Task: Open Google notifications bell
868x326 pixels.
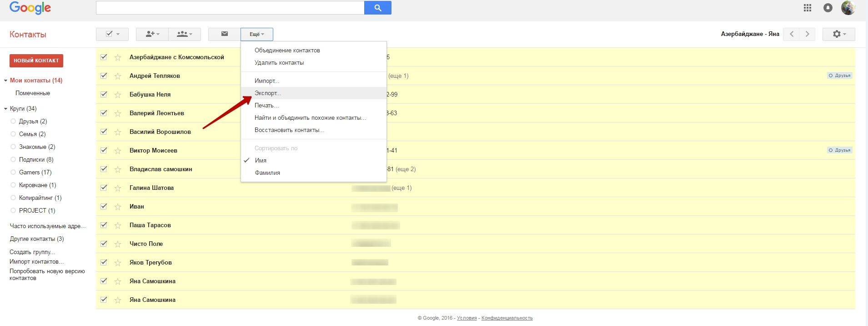Action: [828, 8]
